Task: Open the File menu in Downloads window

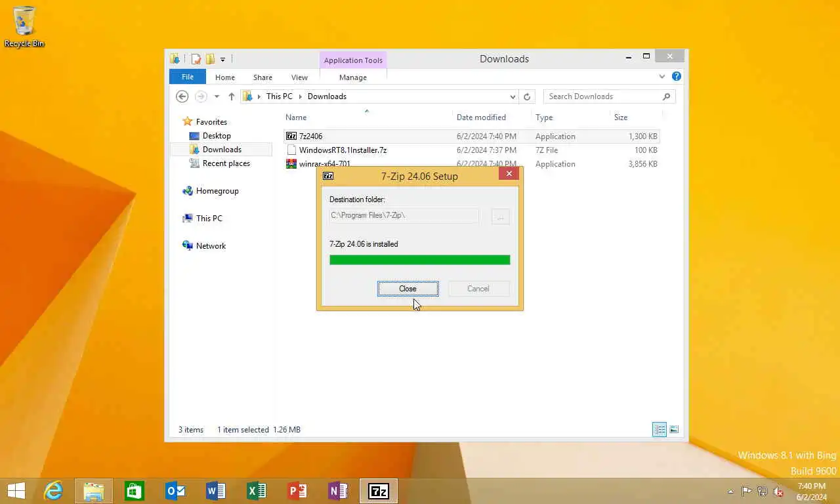Action: click(188, 77)
